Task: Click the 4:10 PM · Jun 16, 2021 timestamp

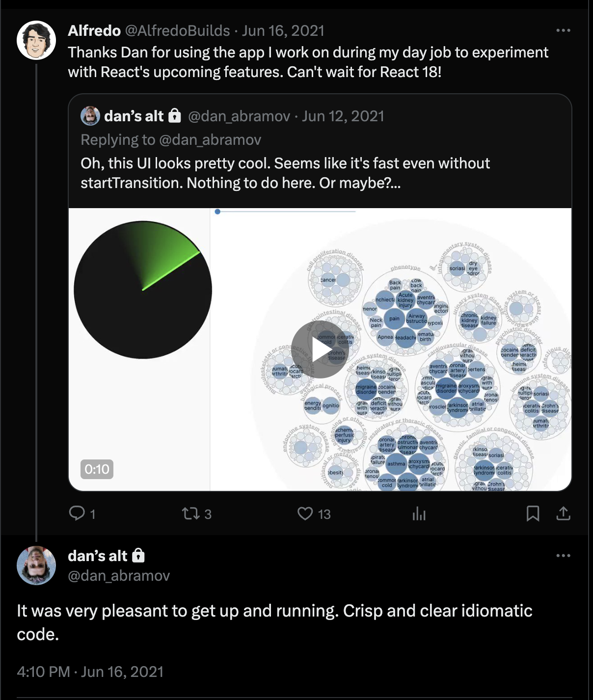Action: [x=90, y=672]
